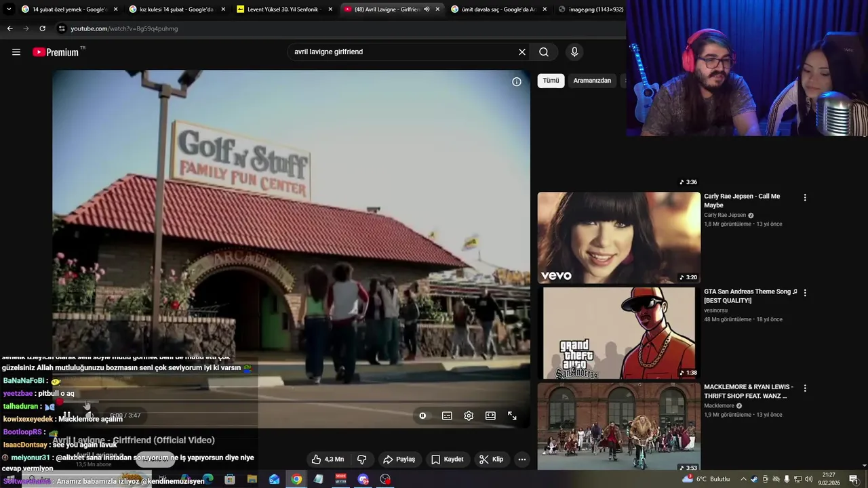The height and width of the screenshot is (488, 868).
Task: Close the 14 şubat özel yemek tab
Action: [x=115, y=9]
